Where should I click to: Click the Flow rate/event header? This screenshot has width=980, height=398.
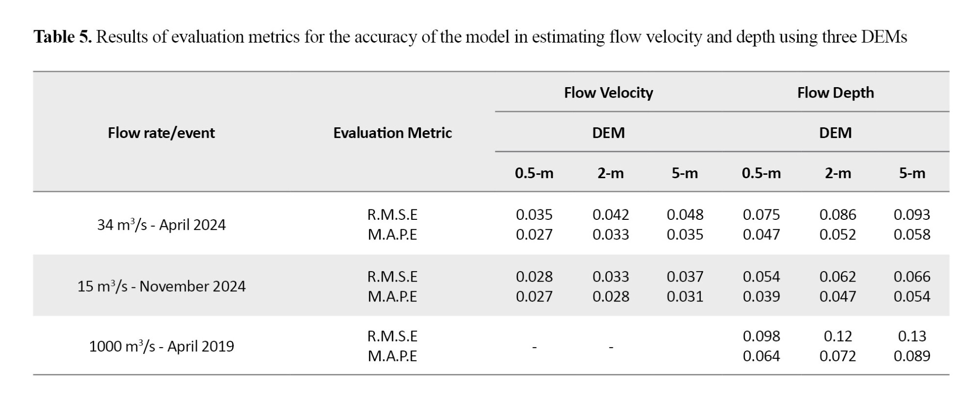click(161, 133)
